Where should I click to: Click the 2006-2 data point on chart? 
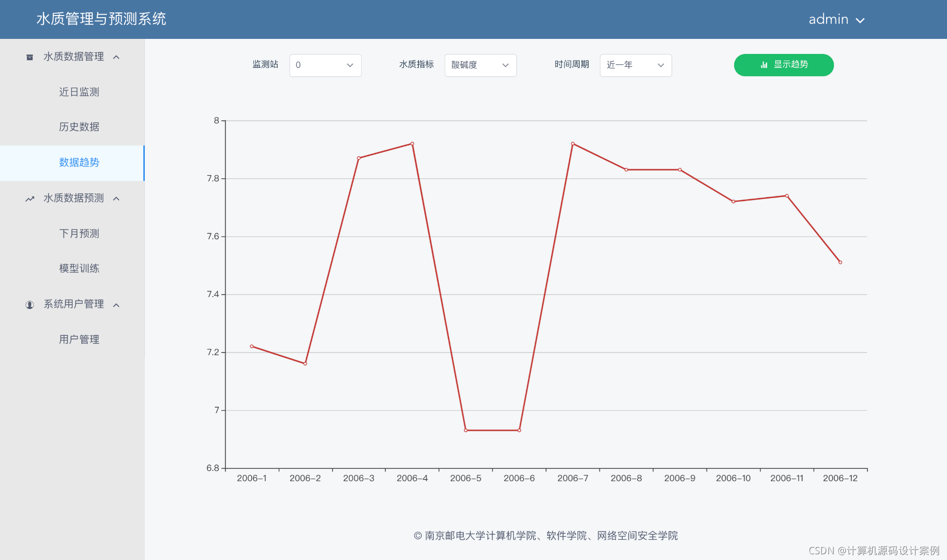(x=305, y=363)
